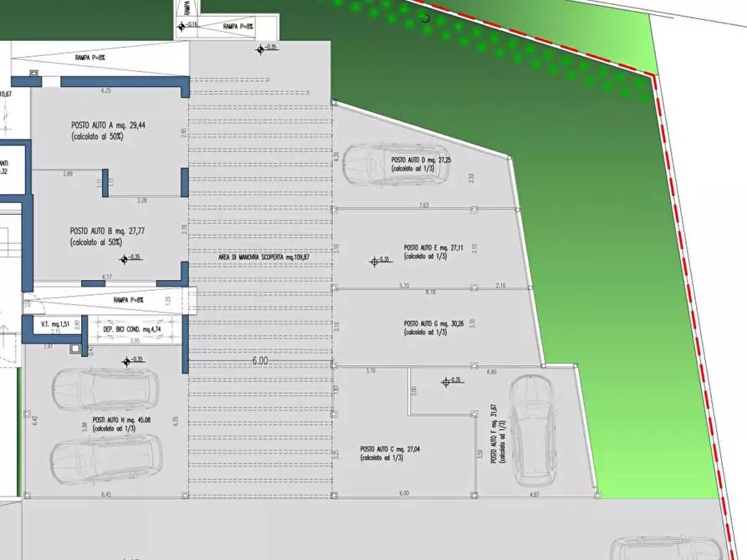
Task: Select the Area di Manovra Scoperta label
Action: coord(263,256)
